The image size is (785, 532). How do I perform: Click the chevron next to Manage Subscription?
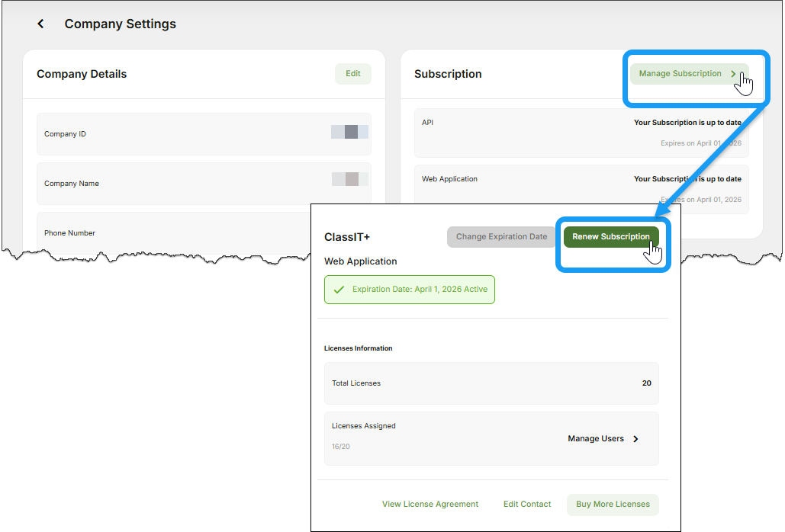click(734, 73)
